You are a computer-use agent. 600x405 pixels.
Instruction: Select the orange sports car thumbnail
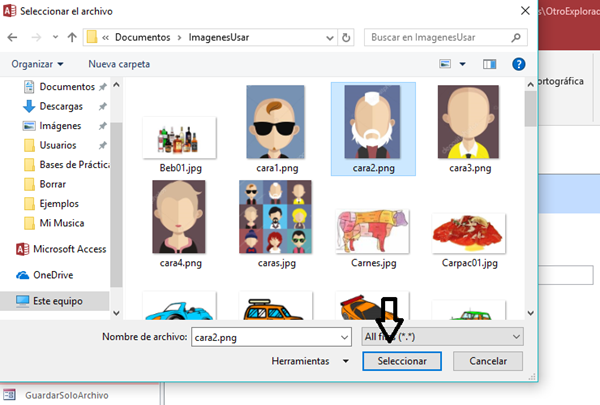point(372,306)
